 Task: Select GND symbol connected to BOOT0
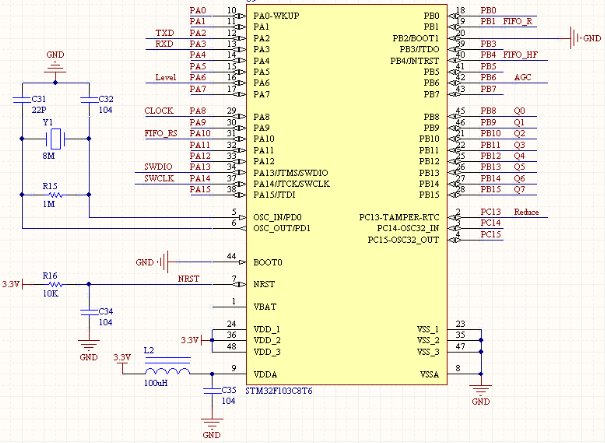point(163,262)
